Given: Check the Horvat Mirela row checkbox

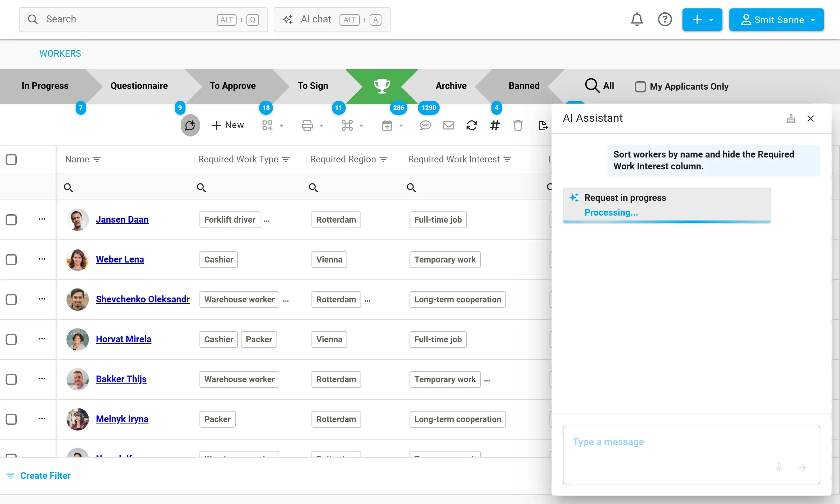Looking at the screenshot, I should (11, 339).
